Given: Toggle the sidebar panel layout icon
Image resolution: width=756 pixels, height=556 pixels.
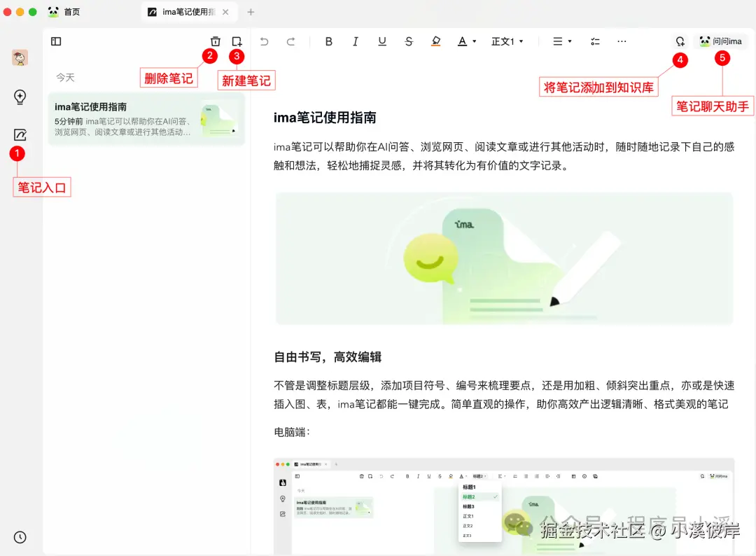Looking at the screenshot, I should [x=56, y=41].
